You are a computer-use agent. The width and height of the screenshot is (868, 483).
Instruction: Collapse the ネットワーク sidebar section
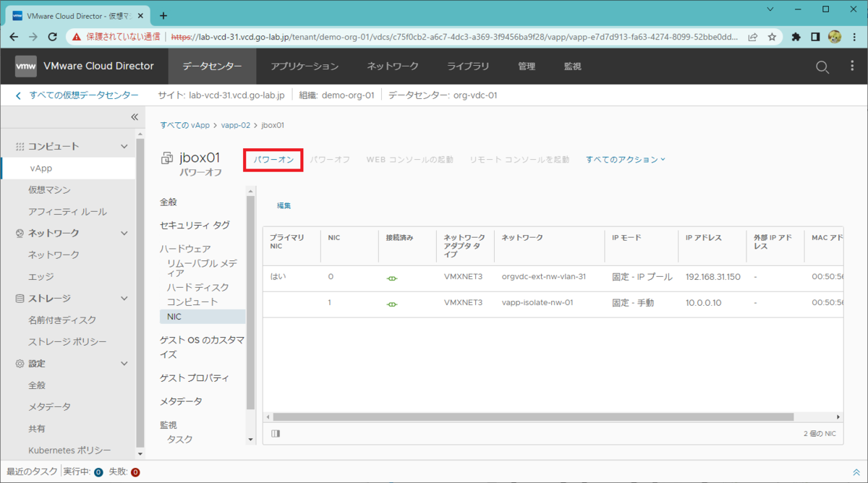pyautogui.click(x=124, y=233)
